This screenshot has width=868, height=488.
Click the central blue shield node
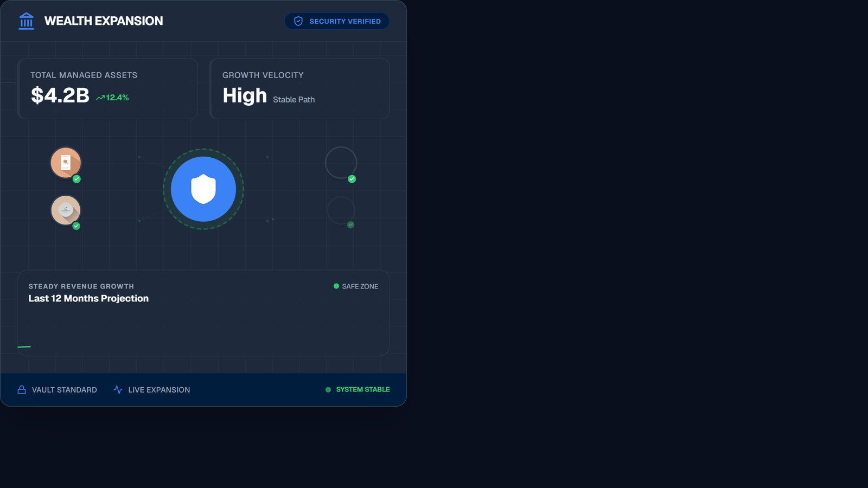click(203, 189)
